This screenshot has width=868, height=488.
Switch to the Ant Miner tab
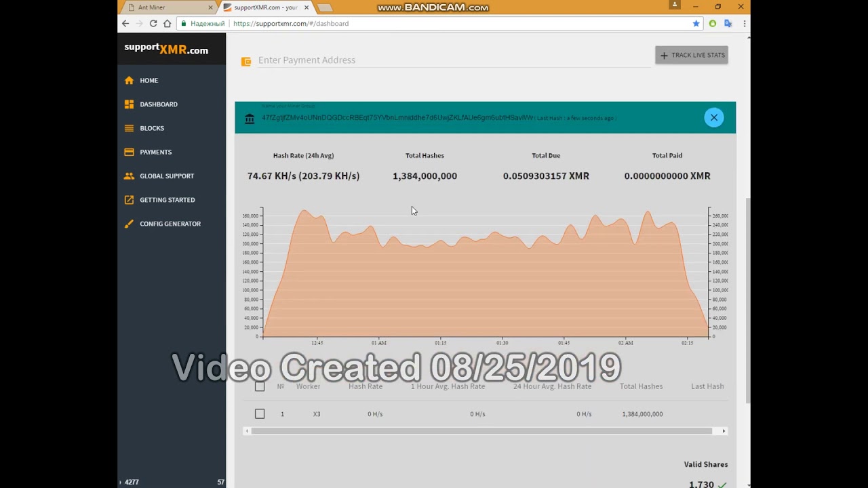click(170, 7)
